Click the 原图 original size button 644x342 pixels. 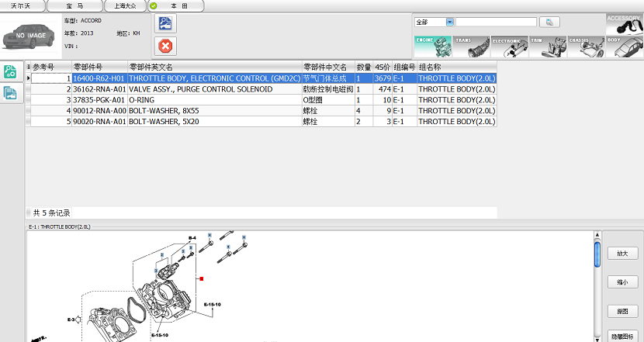tap(622, 310)
